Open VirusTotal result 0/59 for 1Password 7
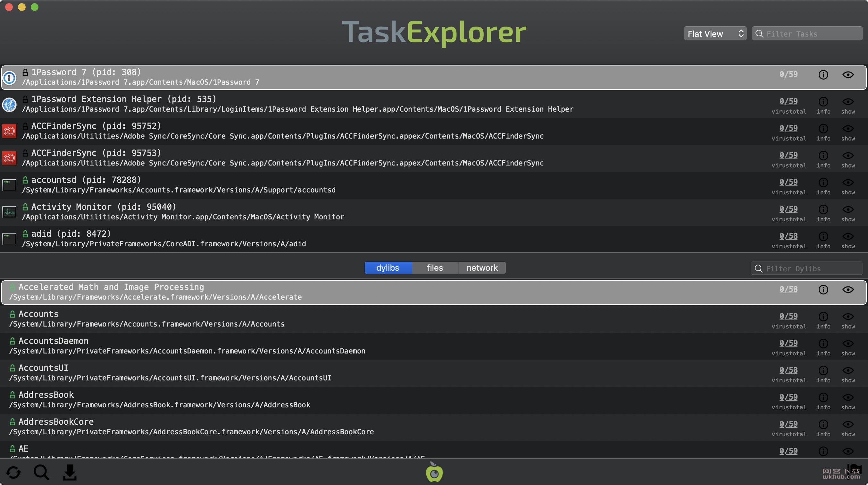Screen dimensions: 868x485 tap(789, 74)
